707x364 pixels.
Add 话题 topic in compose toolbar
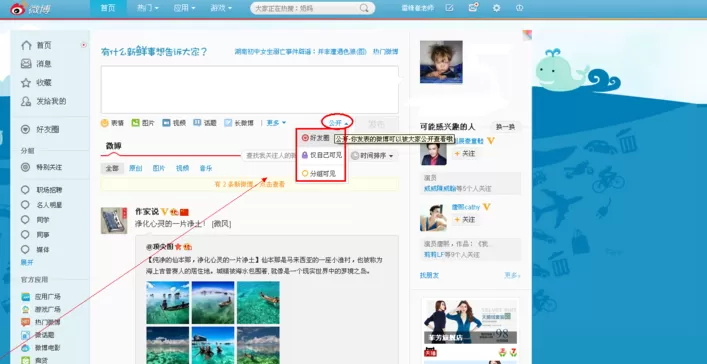[205, 123]
